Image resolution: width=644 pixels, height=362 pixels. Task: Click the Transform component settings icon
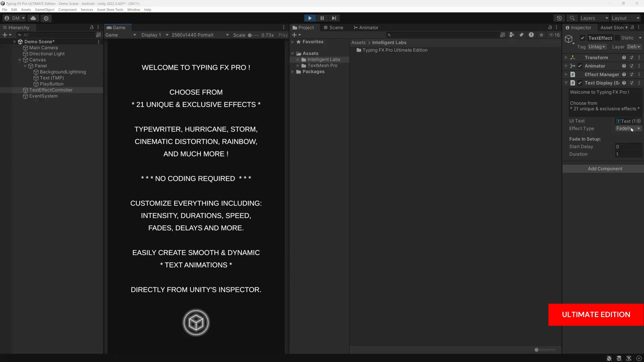[x=631, y=57]
